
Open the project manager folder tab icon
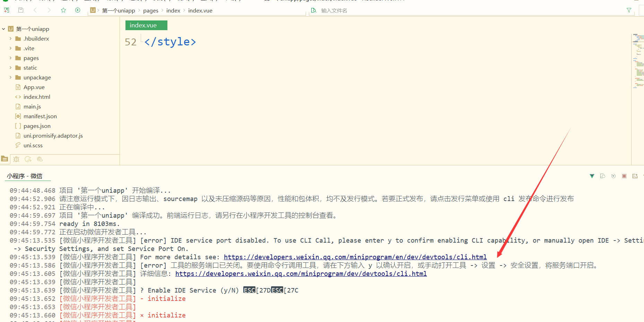pyautogui.click(x=5, y=159)
